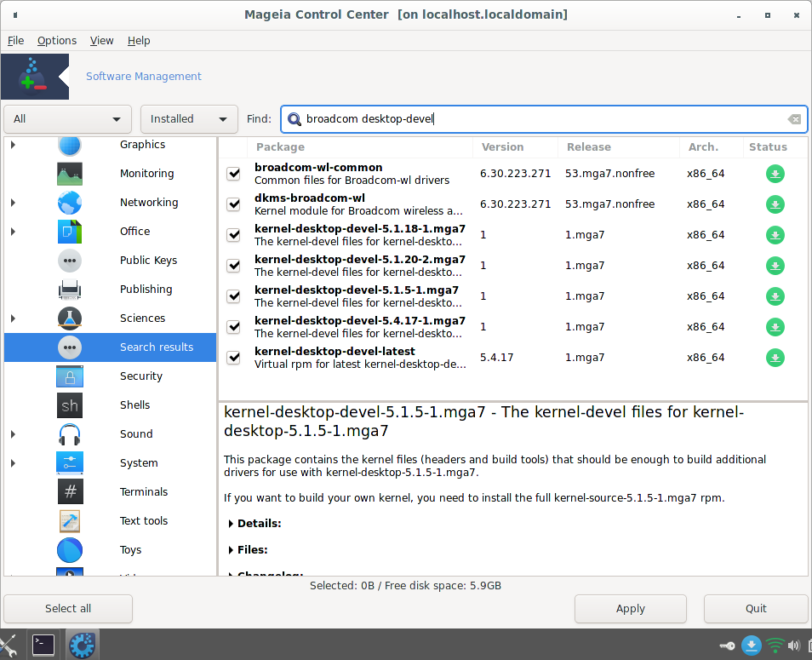Click the Public Keys icon
Screen dimensions: 812x660
coord(70,261)
